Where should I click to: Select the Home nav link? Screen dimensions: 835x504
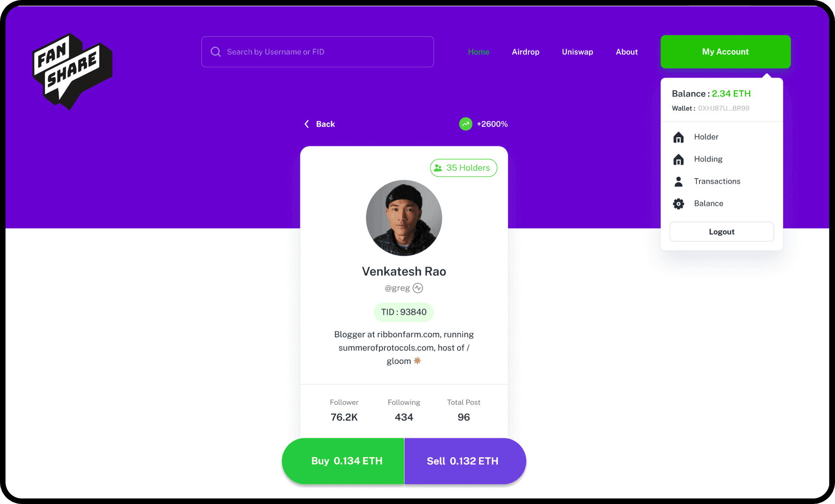point(479,52)
